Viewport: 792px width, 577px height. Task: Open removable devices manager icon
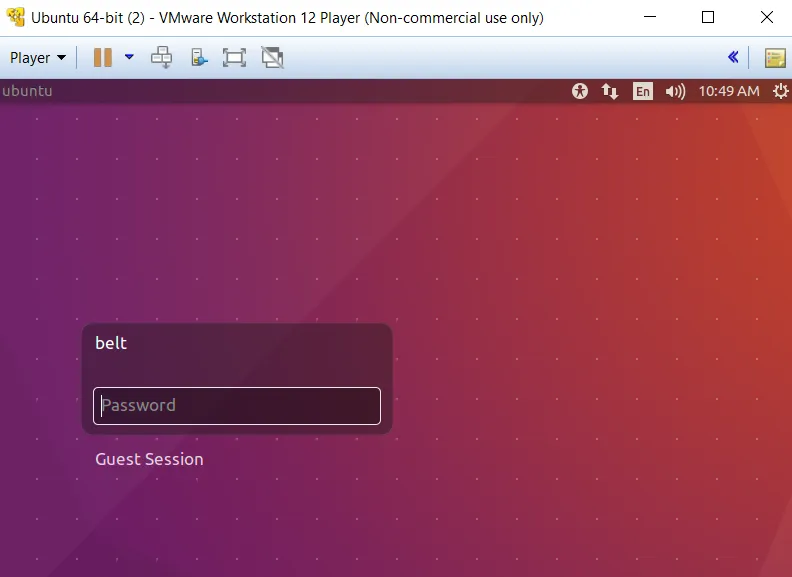199,58
